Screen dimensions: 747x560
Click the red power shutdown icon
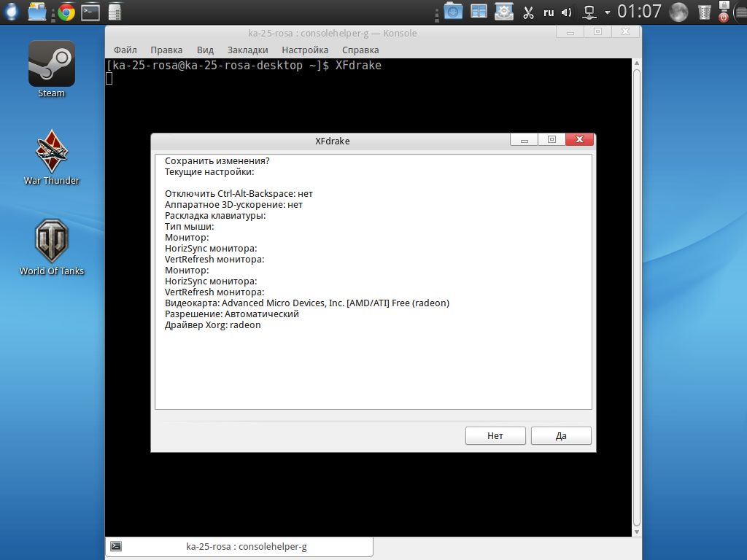point(724,17)
